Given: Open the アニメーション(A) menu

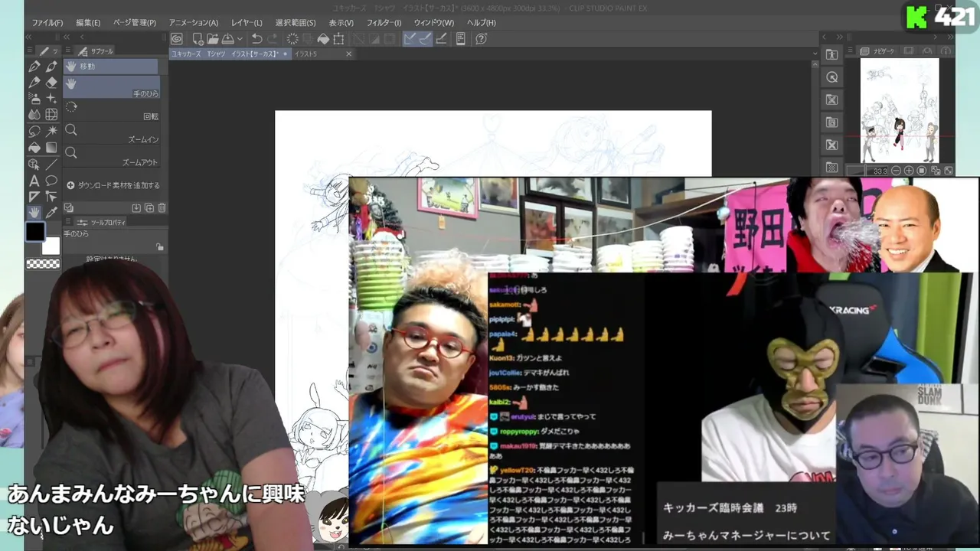Looking at the screenshot, I should pos(194,23).
